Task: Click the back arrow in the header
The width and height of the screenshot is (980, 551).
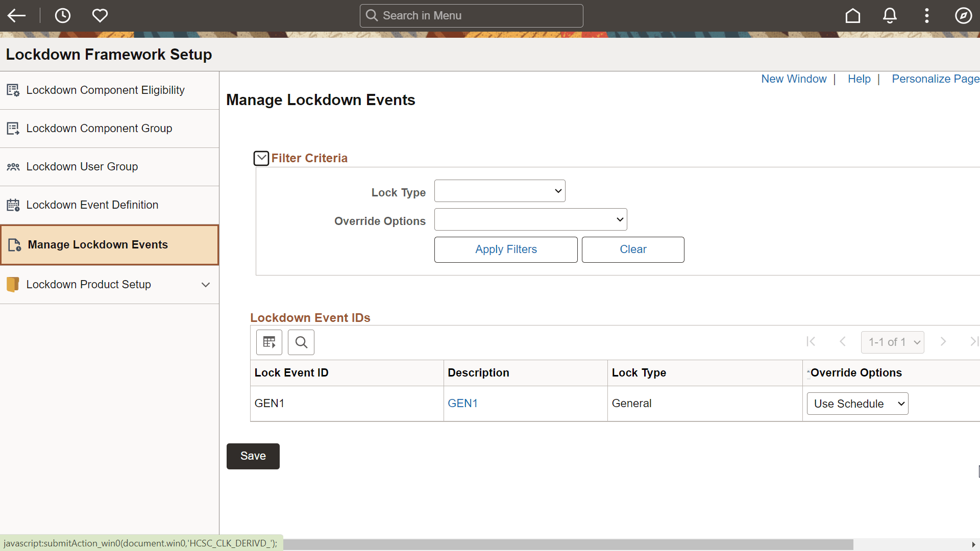Action: click(x=16, y=15)
